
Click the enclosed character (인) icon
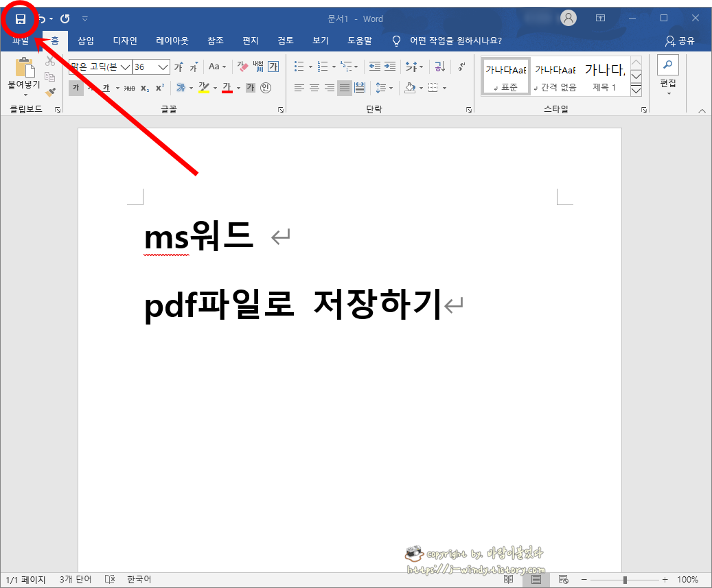tap(266, 88)
